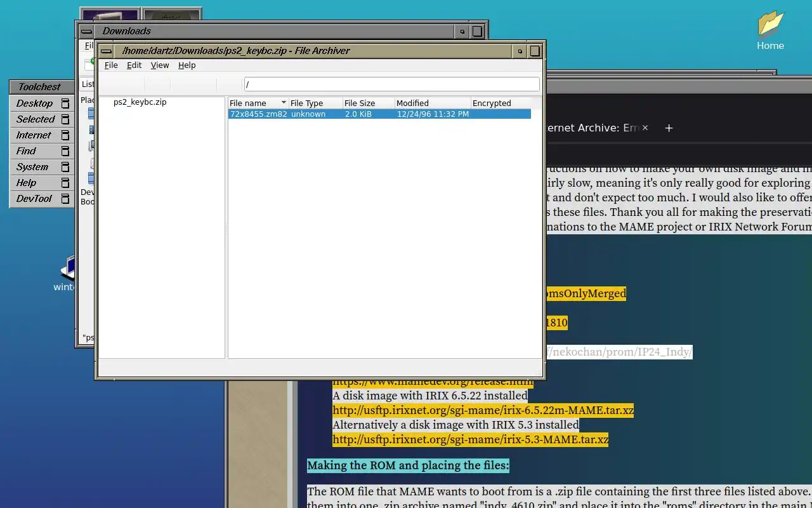
Task: Sort by the File Size column
Action: (x=368, y=103)
